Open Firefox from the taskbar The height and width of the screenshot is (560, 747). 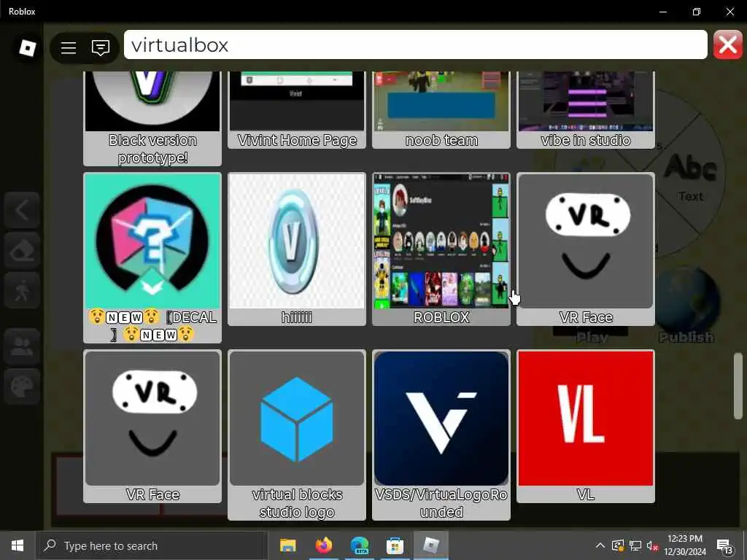pyautogui.click(x=323, y=545)
